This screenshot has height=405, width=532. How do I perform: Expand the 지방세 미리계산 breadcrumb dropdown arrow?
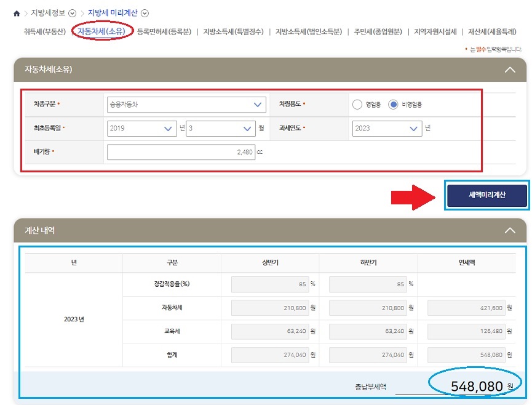(145, 14)
